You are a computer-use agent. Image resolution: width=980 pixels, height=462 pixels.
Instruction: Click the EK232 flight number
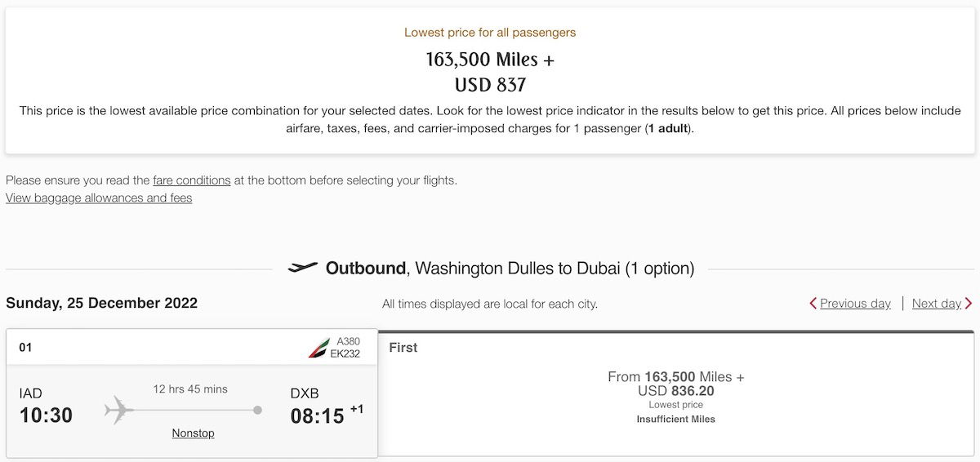click(345, 354)
